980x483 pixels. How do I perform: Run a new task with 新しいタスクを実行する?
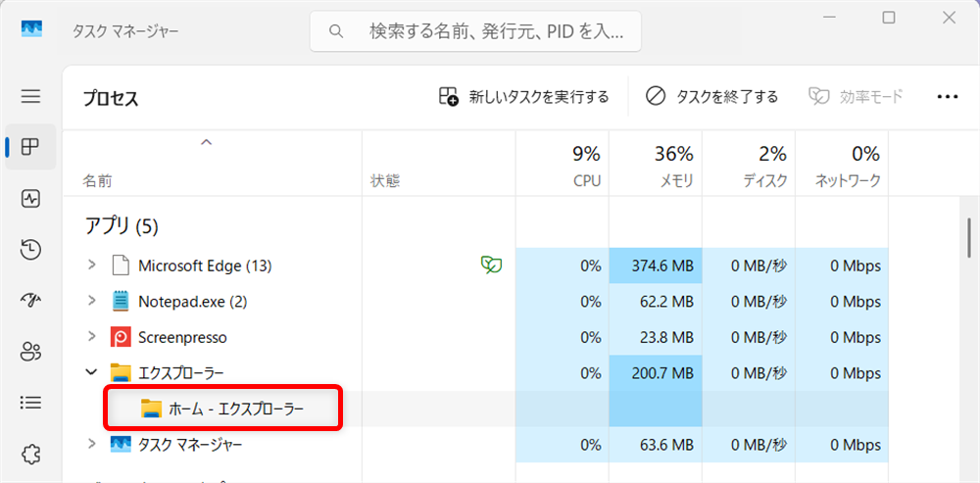tap(523, 97)
